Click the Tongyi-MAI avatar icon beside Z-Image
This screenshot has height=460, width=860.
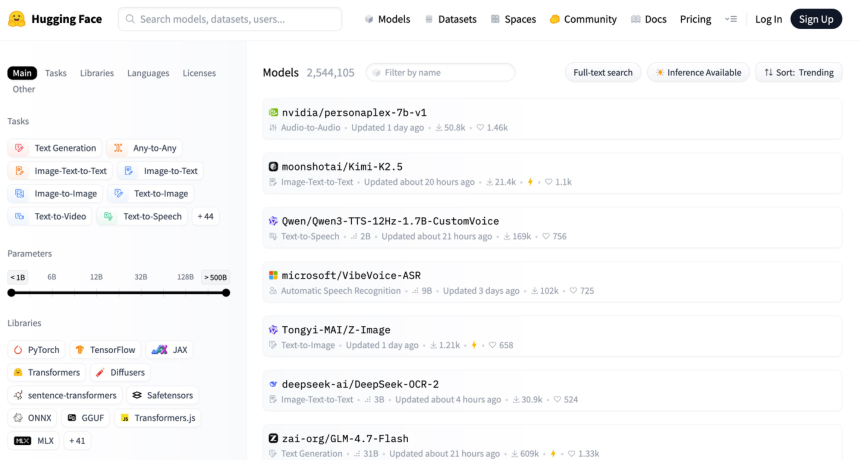coord(273,330)
